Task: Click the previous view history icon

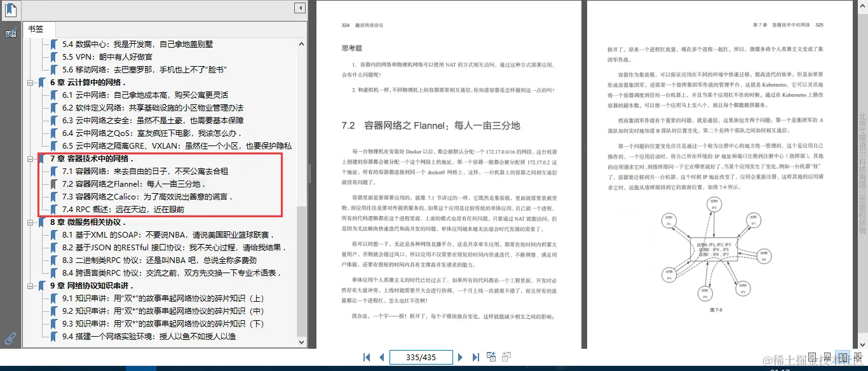Action: (x=491, y=357)
